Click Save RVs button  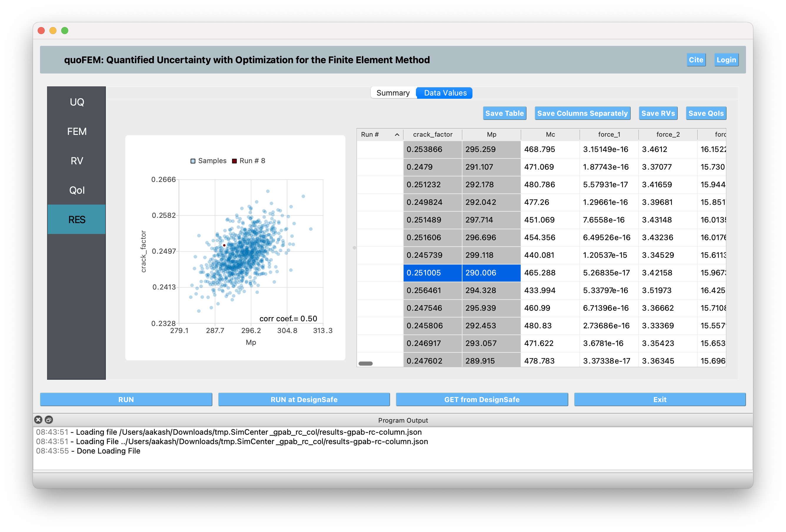coord(658,113)
